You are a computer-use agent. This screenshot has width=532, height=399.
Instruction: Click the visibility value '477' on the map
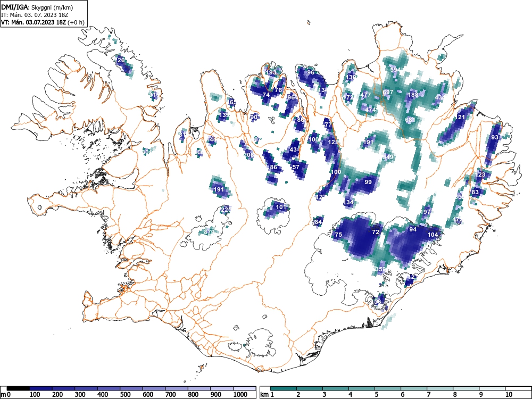tap(366, 95)
